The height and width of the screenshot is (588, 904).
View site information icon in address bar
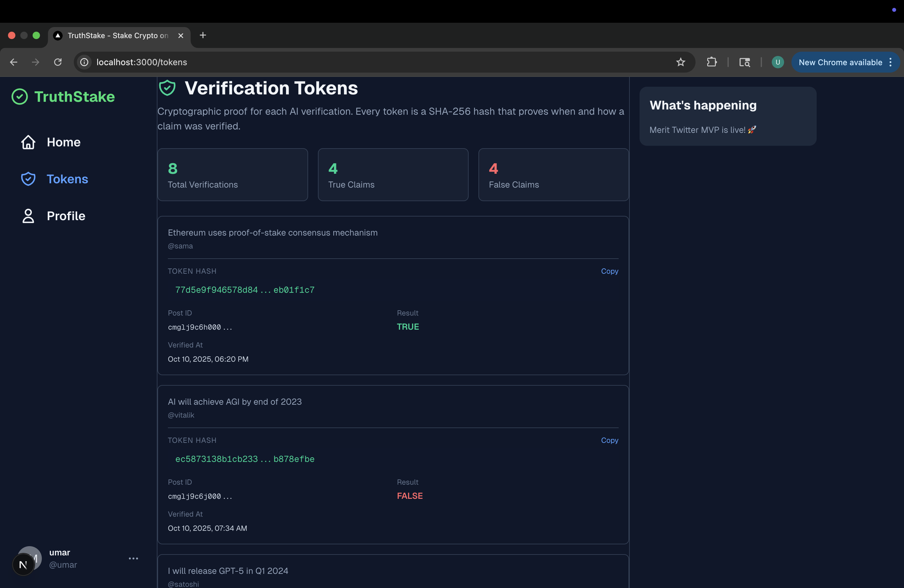84,62
